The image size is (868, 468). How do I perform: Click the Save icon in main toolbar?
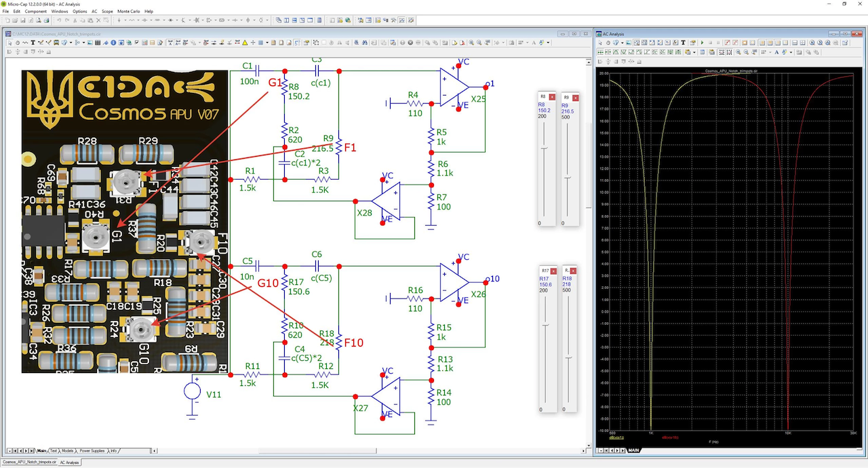point(23,20)
